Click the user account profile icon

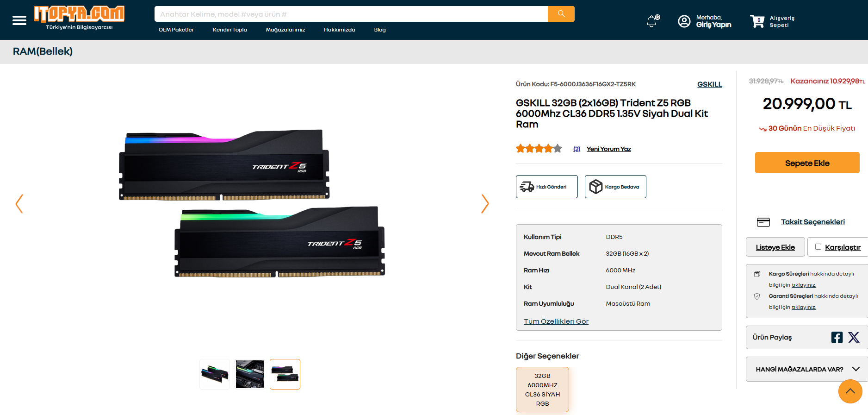(684, 21)
